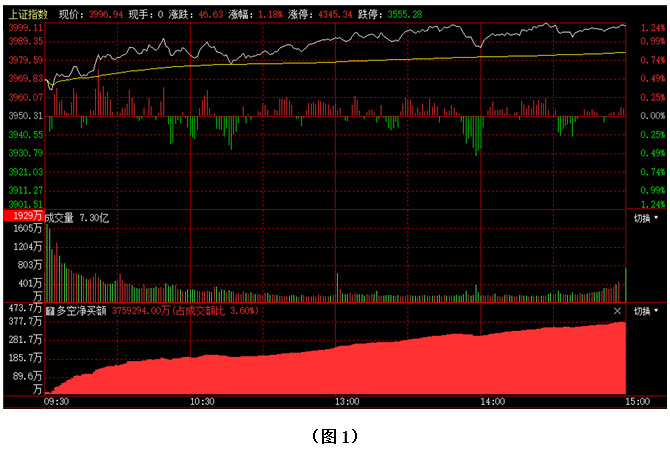The image size is (670, 454).
Task: Click the help icon beside 多空净买额
Action: [50, 311]
